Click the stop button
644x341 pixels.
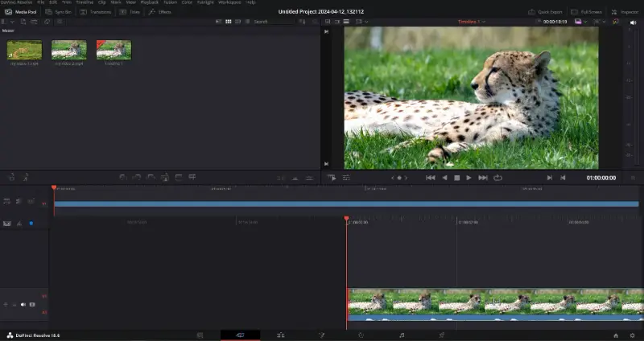[x=456, y=178]
